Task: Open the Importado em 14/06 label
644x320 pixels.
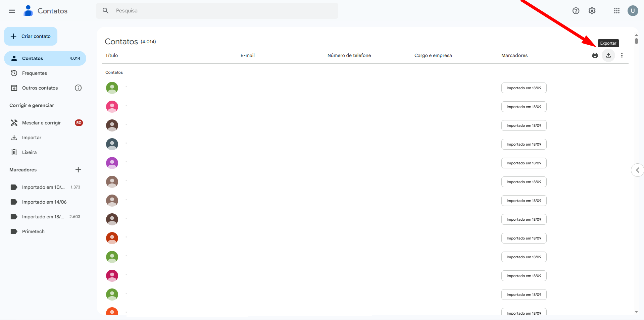Action: click(44, 202)
